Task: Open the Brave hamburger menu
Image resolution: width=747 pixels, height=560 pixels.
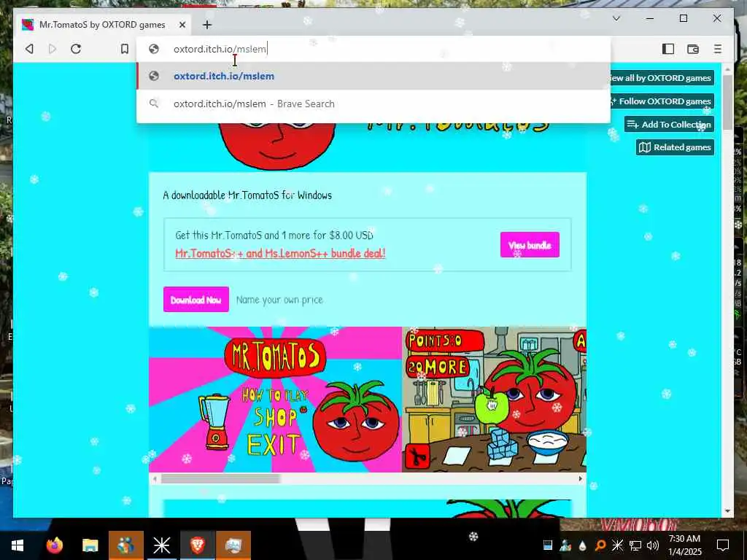Action: [718, 49]
